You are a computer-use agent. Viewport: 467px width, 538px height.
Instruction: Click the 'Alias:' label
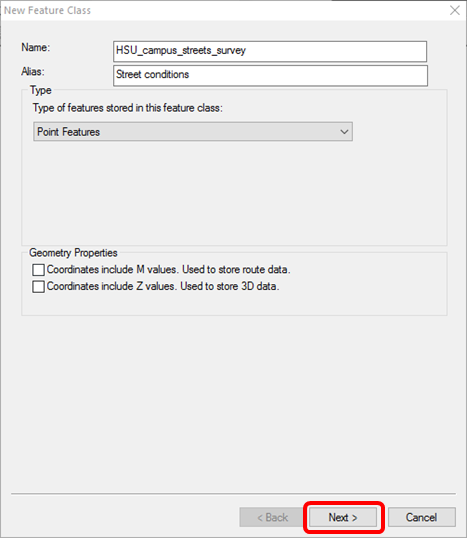tap(33, 71)
